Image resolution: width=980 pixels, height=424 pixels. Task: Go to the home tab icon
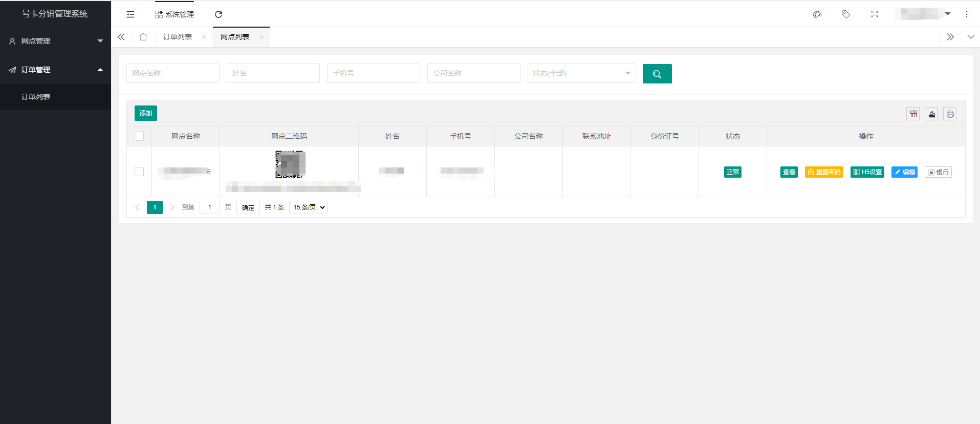(143, 37)
